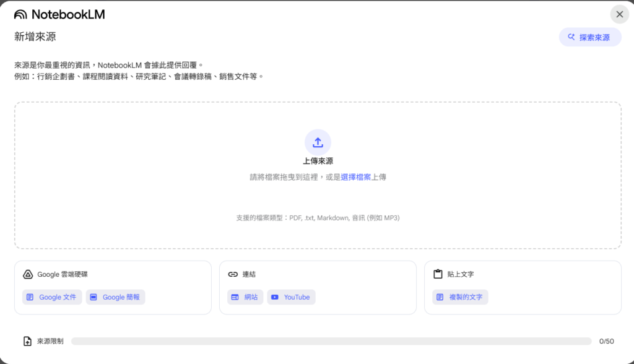Click the upload arrow icon
This screenshot has height=364, width=634.
(318, 142)
